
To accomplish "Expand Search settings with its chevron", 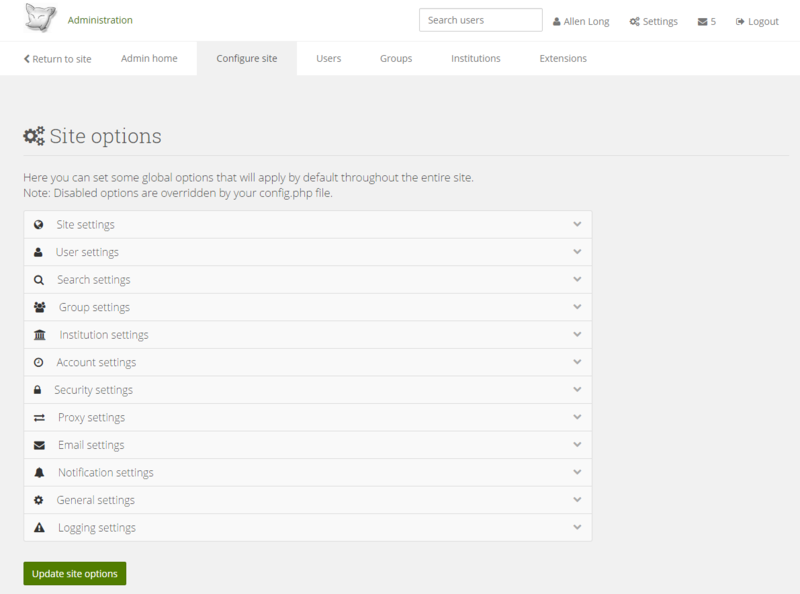I will tap(577, 279).
